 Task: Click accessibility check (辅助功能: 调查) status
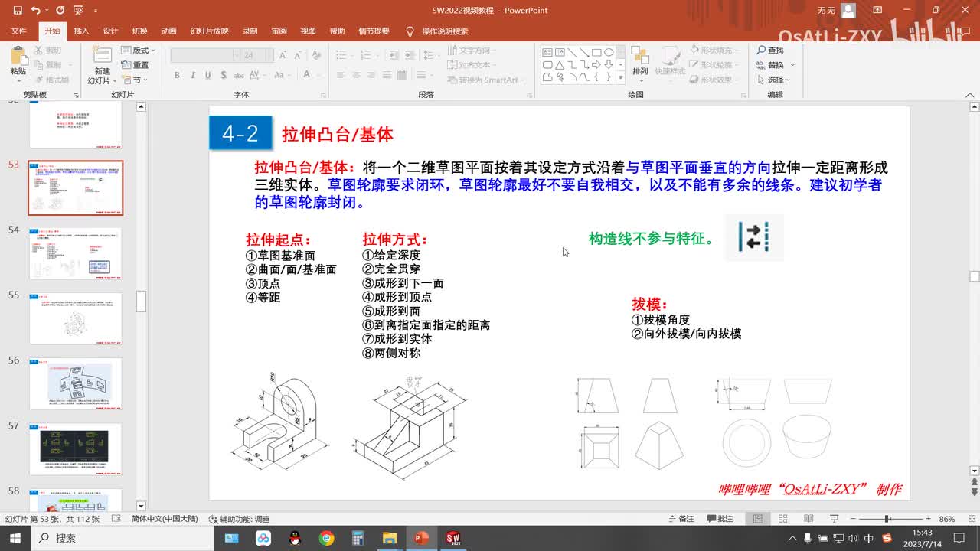(239, 519)
